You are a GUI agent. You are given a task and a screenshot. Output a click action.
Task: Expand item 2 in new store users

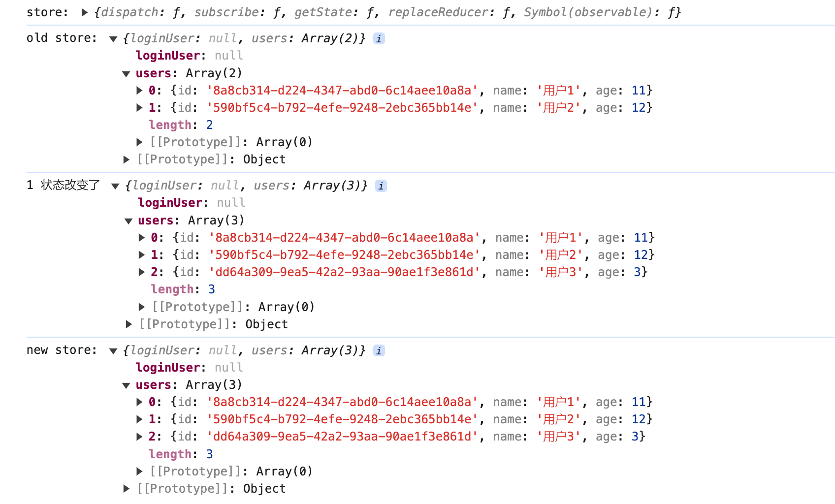[139, 437]
